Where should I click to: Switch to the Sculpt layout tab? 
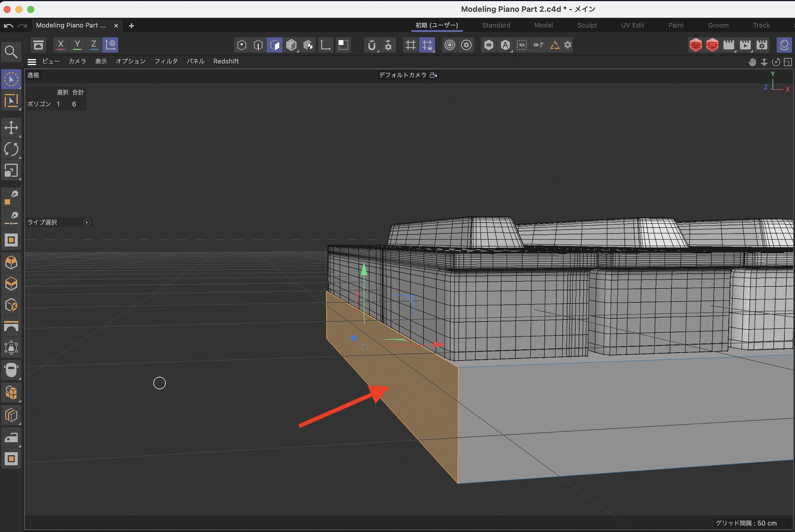587,25
